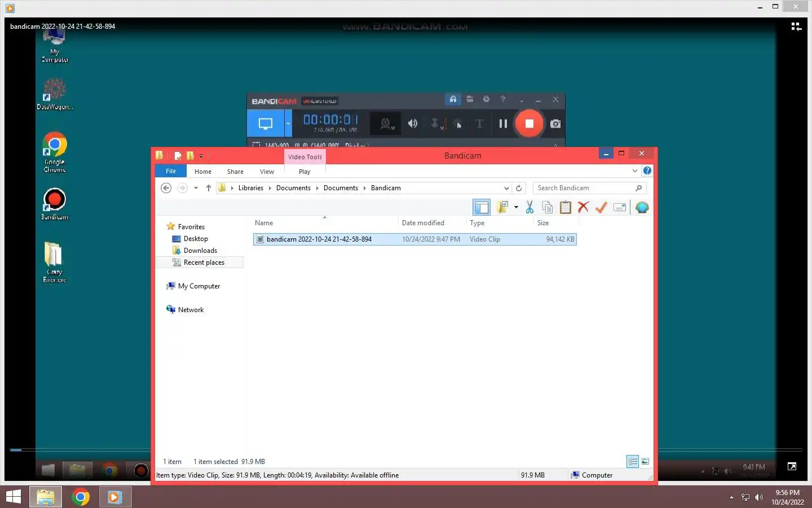812x508 pixels.
Task: Select Network in the navigation pane
Action: [191, 310]
